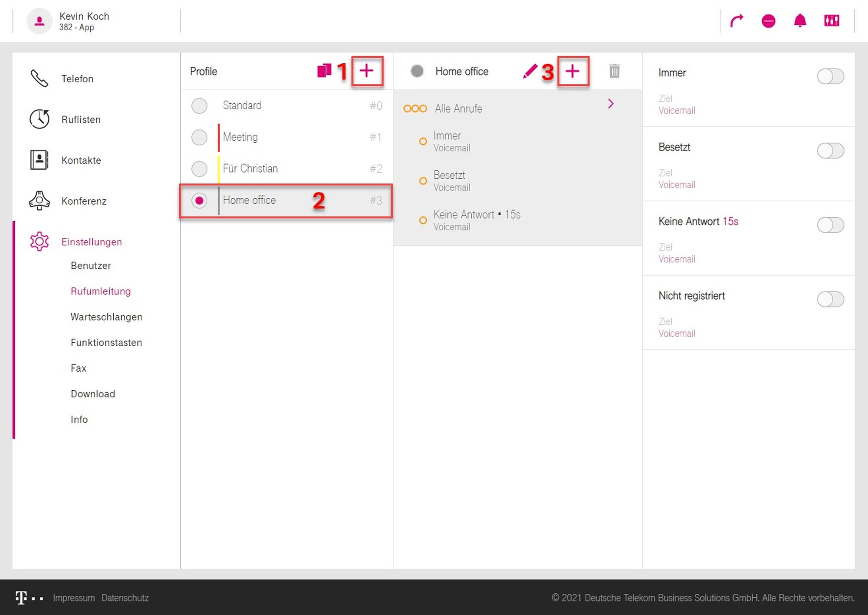Adjust the 15s Keine Antwort timeout
This screenshot has width=868, height=615.
click(730, 221)
